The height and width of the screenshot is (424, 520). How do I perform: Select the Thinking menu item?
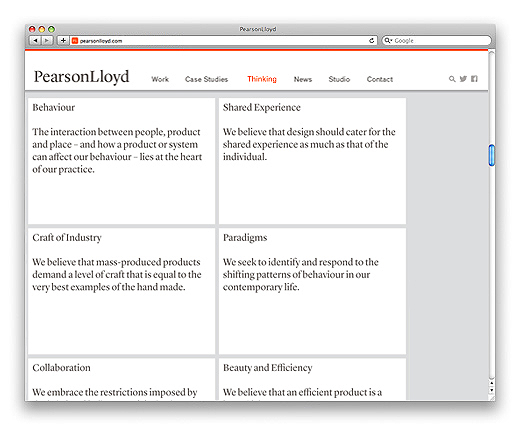(x=262, y=79)
